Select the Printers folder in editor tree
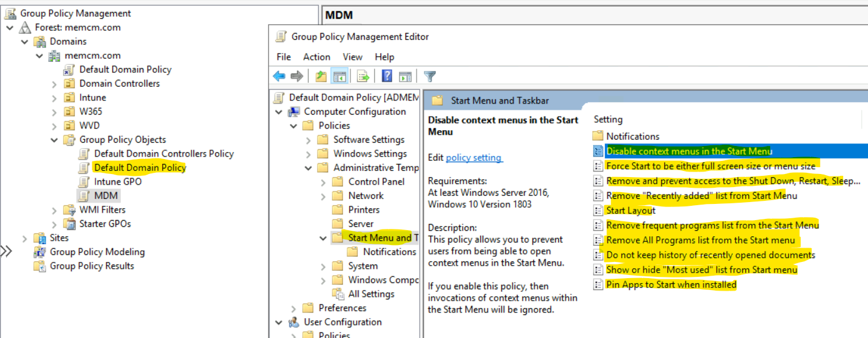This screenshot has width=868, height=338. tap(364, 210)
